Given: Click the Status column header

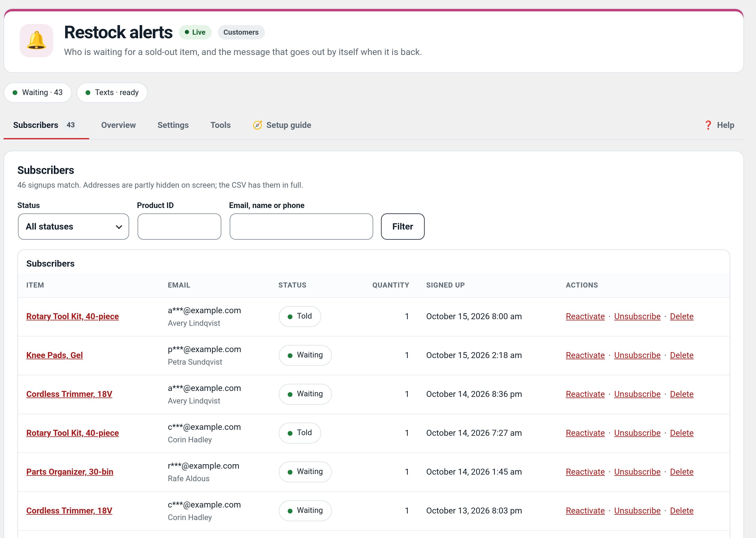Looking at the screenshot, I should tap(292, 285).
